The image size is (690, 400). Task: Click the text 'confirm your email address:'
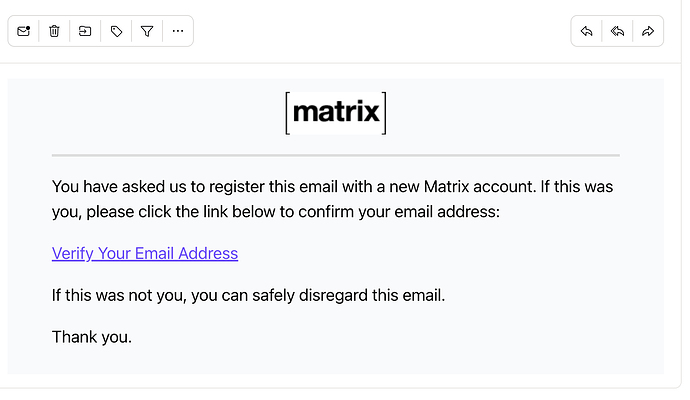point(399,212)
